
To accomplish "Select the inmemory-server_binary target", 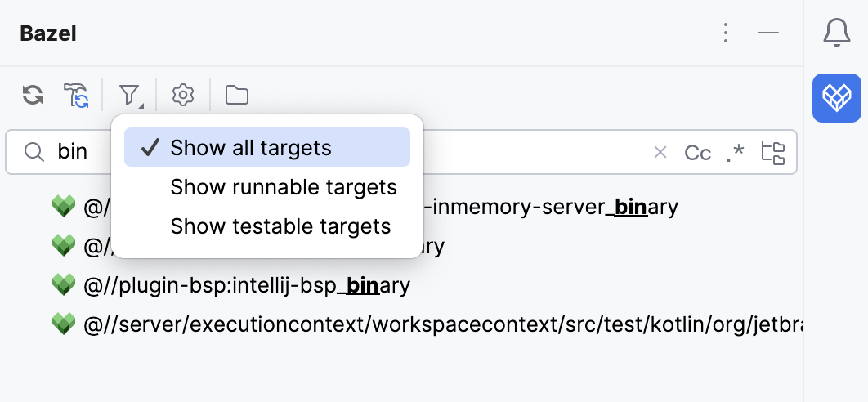I will click(x=556, y=207).
